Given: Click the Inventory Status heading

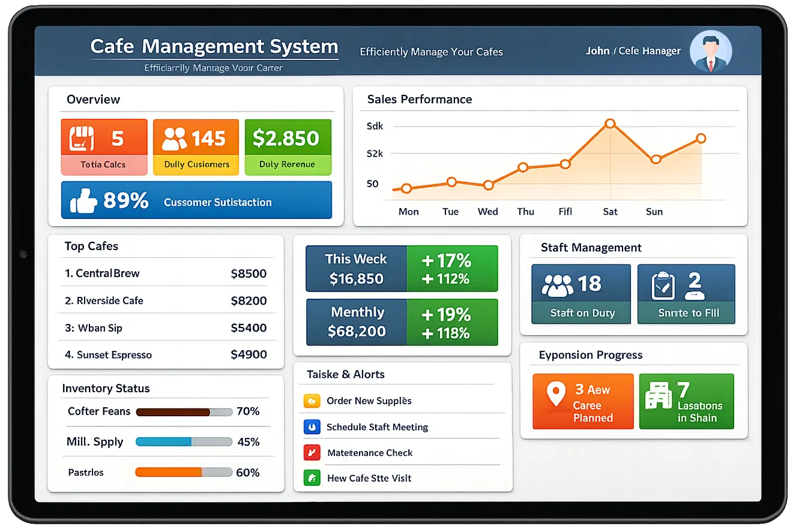Looking at the screenshot, I should (106, 389).
